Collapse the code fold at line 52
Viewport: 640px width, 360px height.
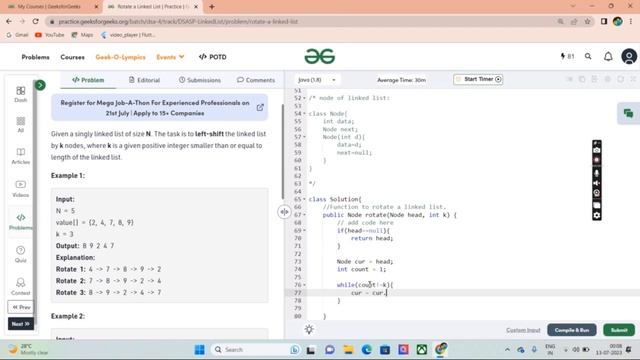[304, 98]
